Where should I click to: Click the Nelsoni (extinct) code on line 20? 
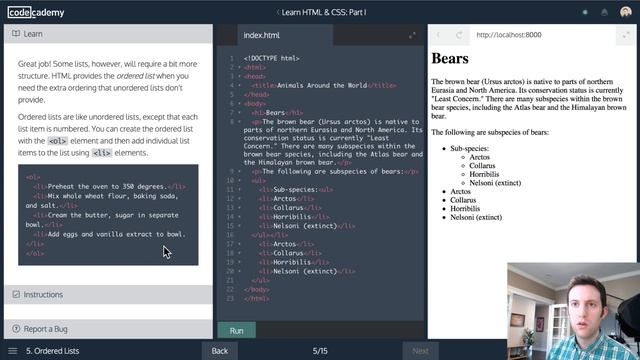click(x=307, y=271)
